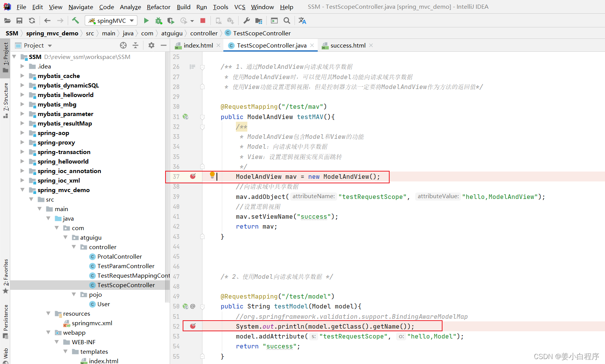Build the project with the hammer icon
The image size is (605, 364).
pyautogui.click(x=75, y=21)
